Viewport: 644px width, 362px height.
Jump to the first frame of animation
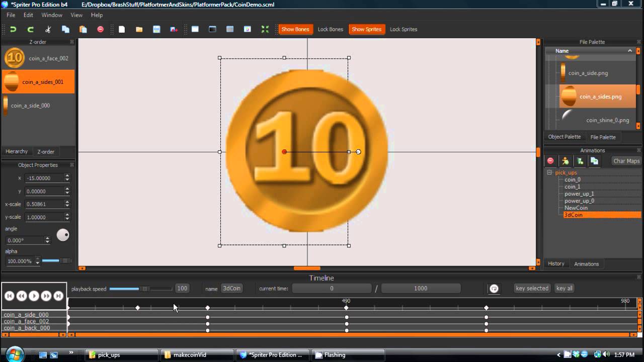click(x=9, y=296)
